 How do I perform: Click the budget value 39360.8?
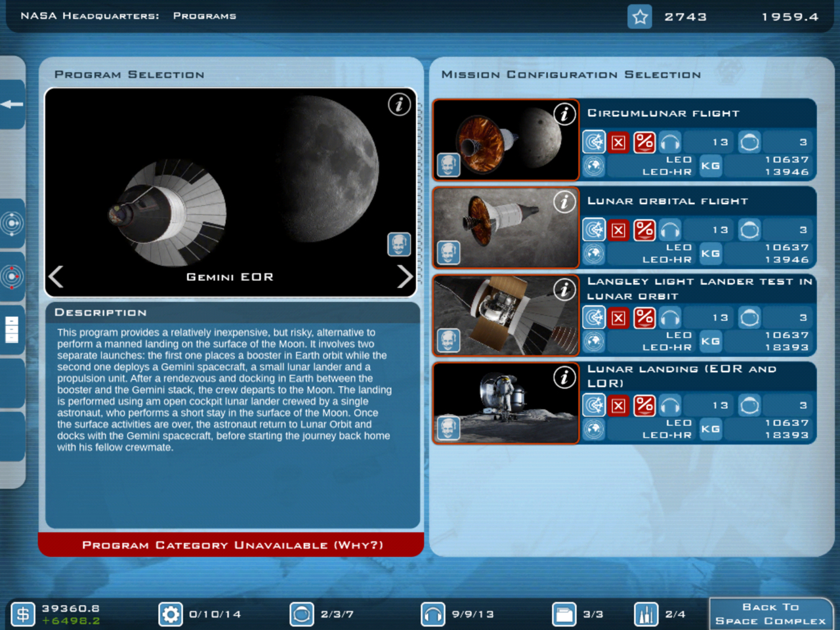point(71,608)
